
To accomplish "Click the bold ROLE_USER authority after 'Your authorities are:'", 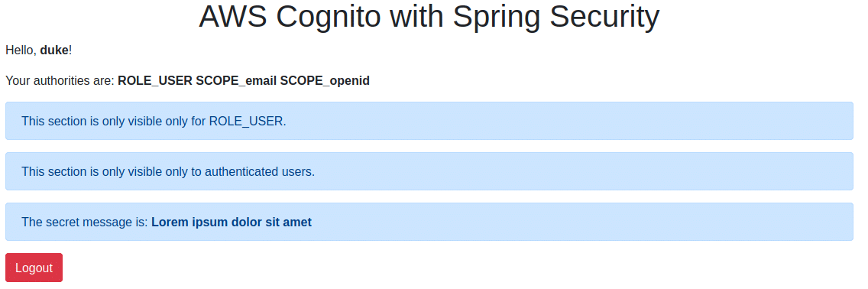I will pyautogui.click(x=155, y=81).
